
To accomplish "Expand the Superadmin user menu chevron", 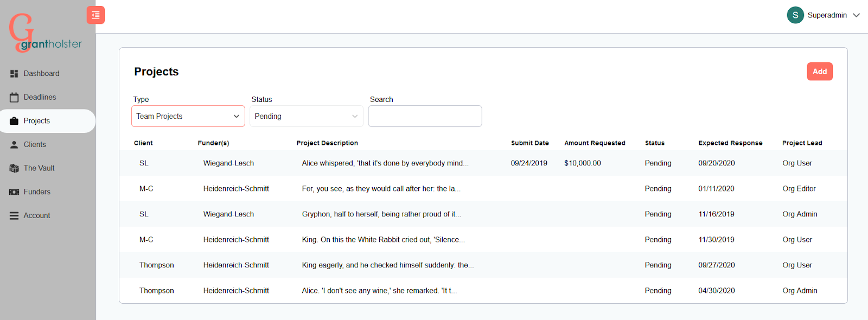I will tap(856, 15).
